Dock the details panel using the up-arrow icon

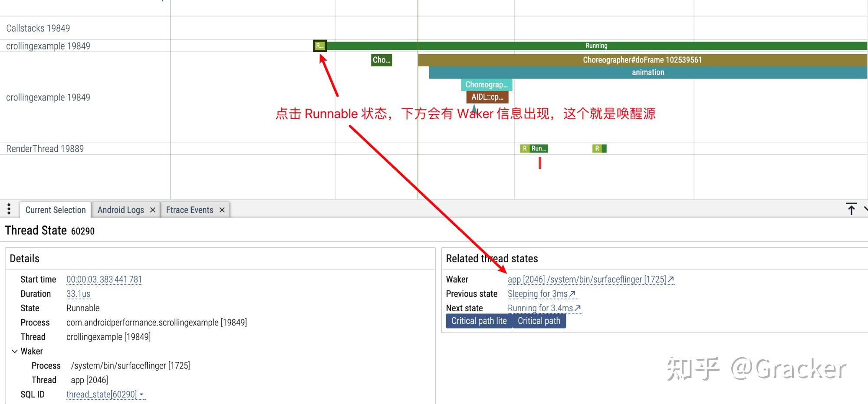[851, 209]
